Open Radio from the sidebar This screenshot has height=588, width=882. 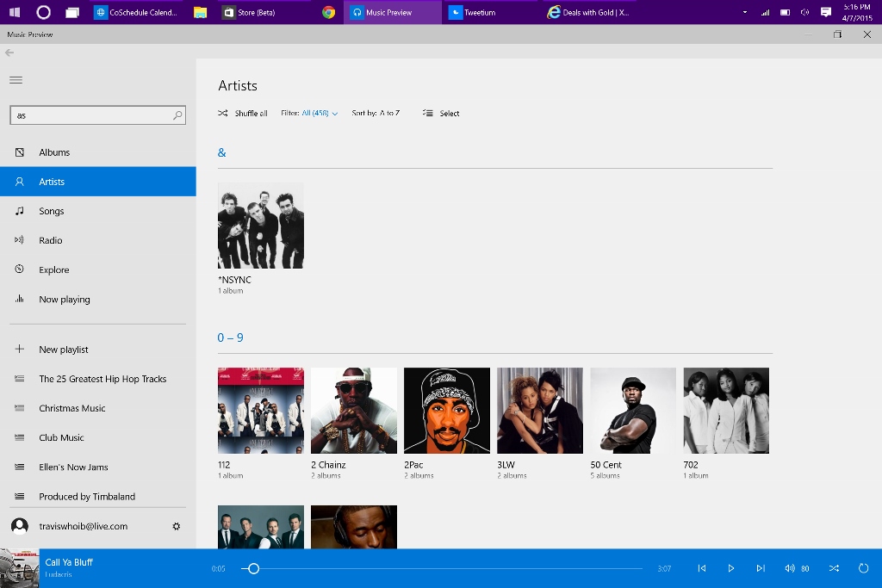pos(98,240)
